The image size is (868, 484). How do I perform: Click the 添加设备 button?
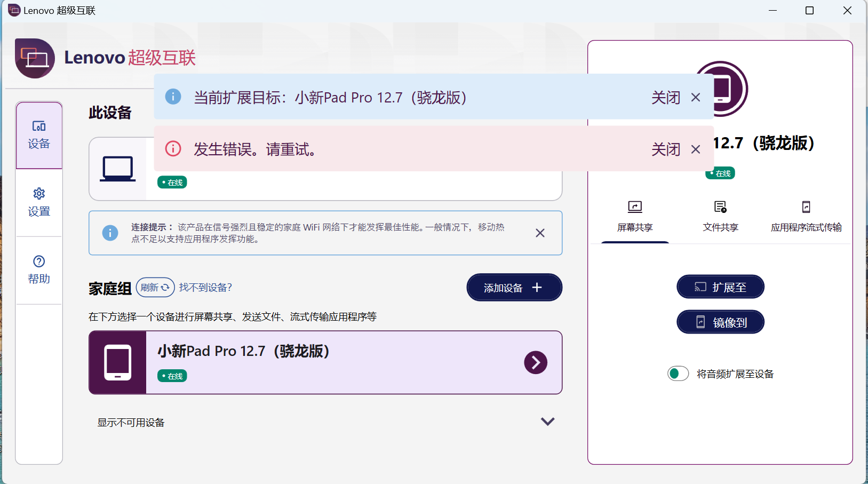514,288
